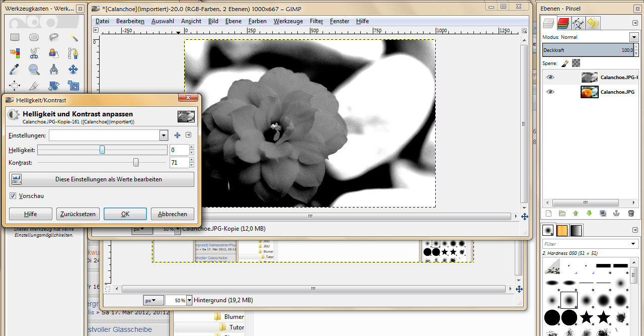Pick the Color Picker eyedropper tool
Screen dimensions: 644x336
pyautogui.click(x=15, y=69)
